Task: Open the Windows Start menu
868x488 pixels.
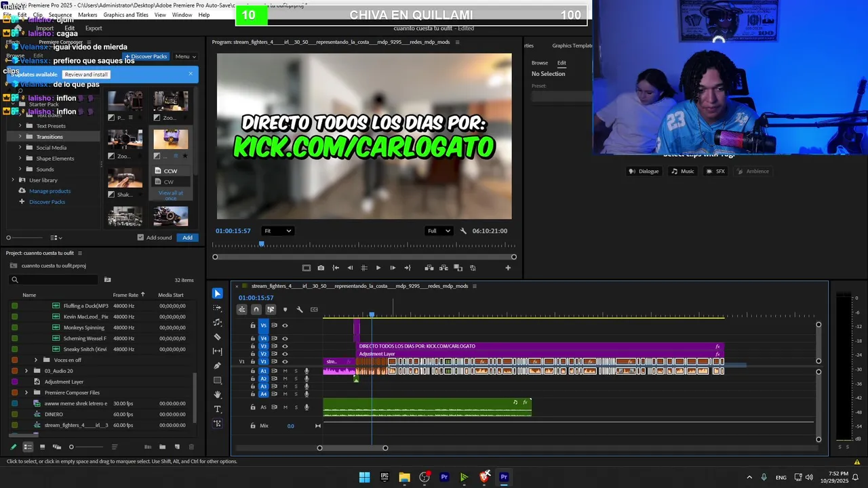Action: 364,477
